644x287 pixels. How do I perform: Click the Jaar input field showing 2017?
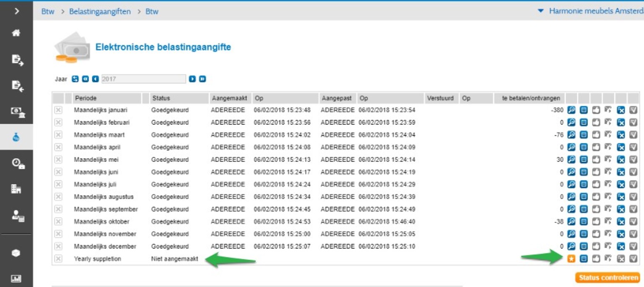tap(143, 79)
